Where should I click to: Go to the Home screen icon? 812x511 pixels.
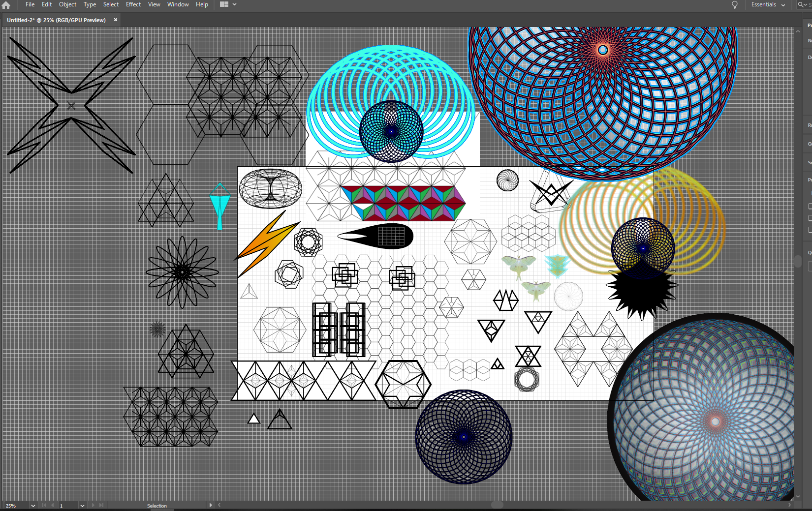coord(6,5)
